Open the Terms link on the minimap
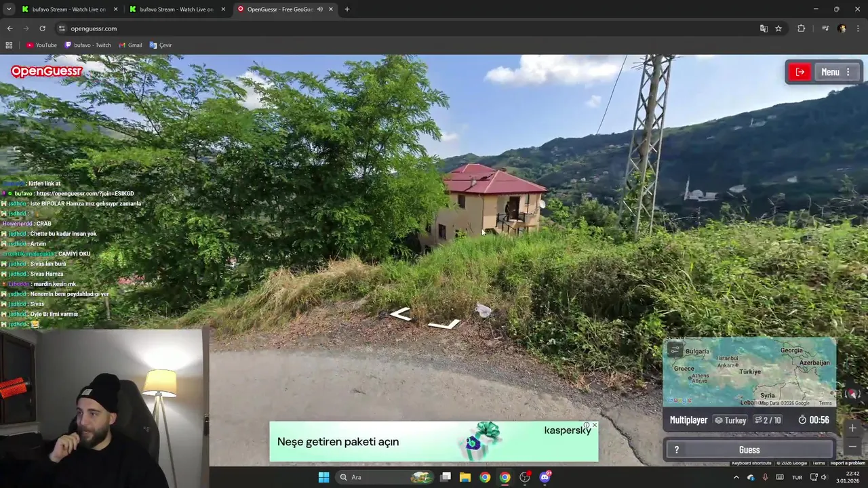 (x=825, y=403)
